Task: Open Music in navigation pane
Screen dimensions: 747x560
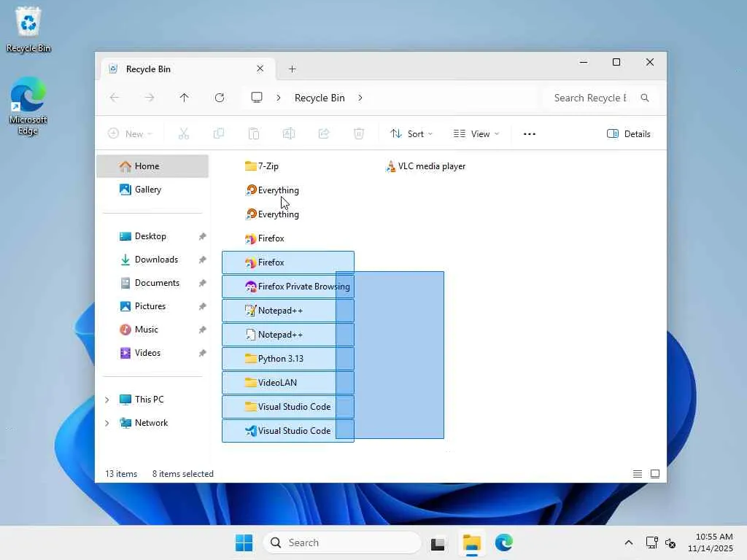Action: [x=152, y=330]
